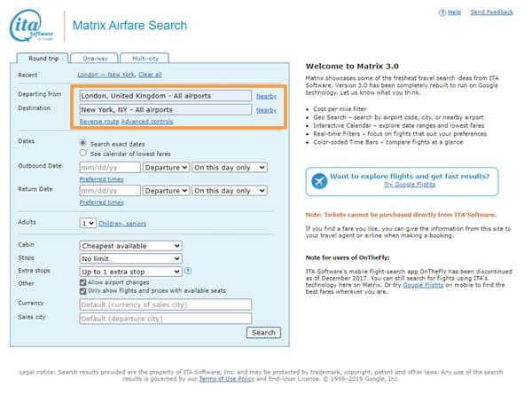Open the Adults count dropdown
Viewport: 532px width, 403px height.
tap(88, 223)
